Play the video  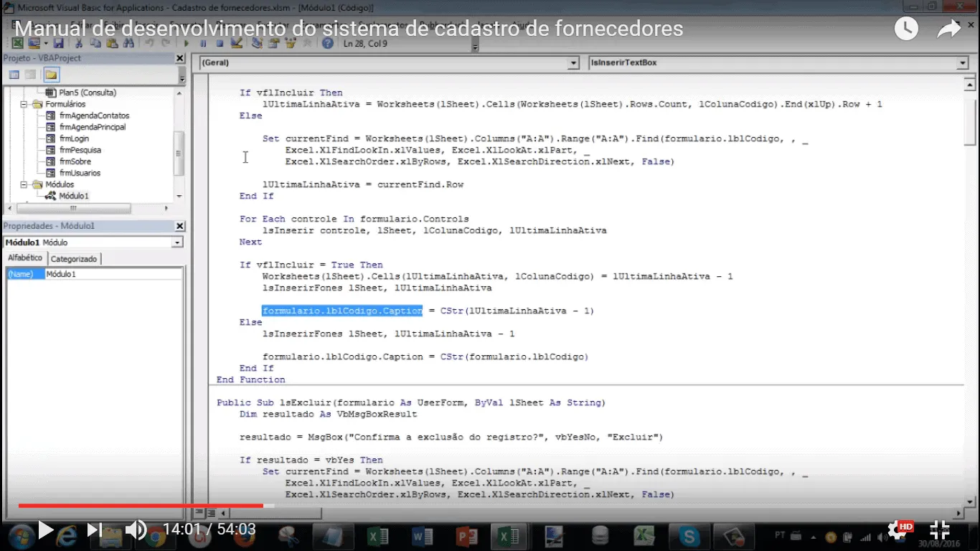pyautogui.click(x=45, y=529)
